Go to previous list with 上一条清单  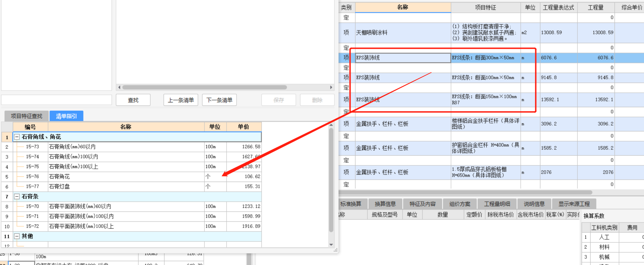pos(181,100)
